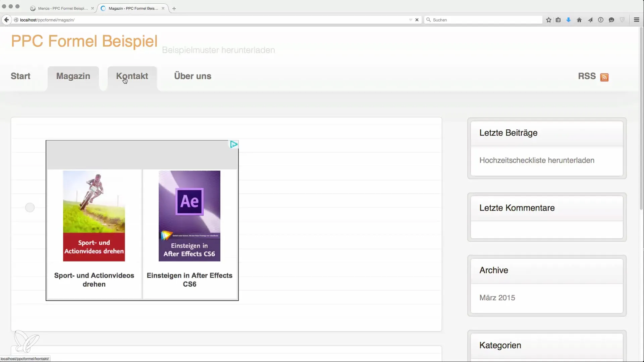The height and width of the screenshot is (362, 644).
Task: Open the März 2015 archive link
Action: [x=497, y=298]
